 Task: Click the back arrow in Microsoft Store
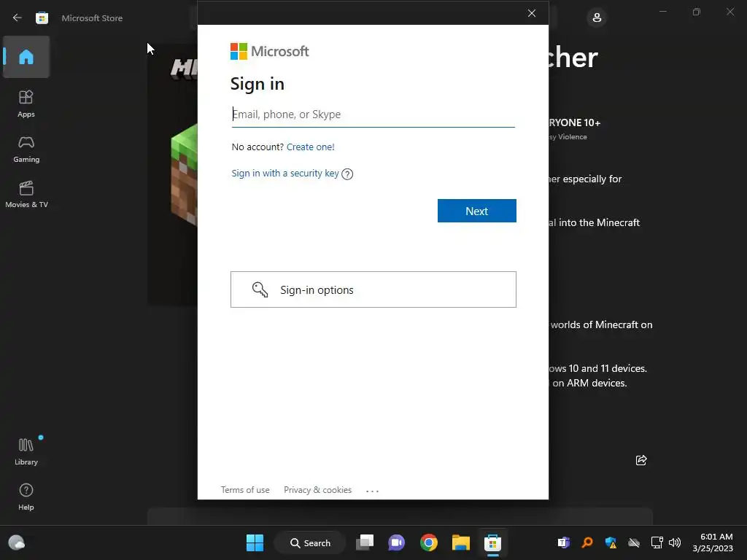tap(18, 18)
